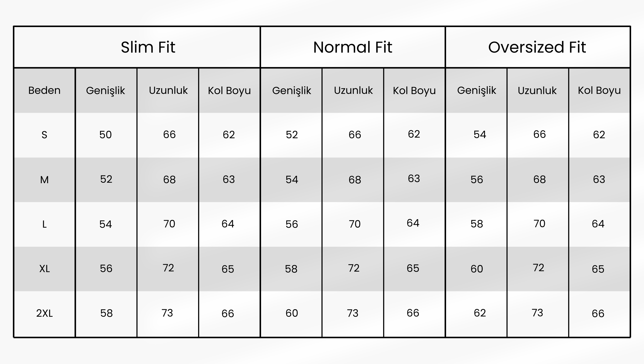
Task: Select the Beden column header
Action: [44, 90]
